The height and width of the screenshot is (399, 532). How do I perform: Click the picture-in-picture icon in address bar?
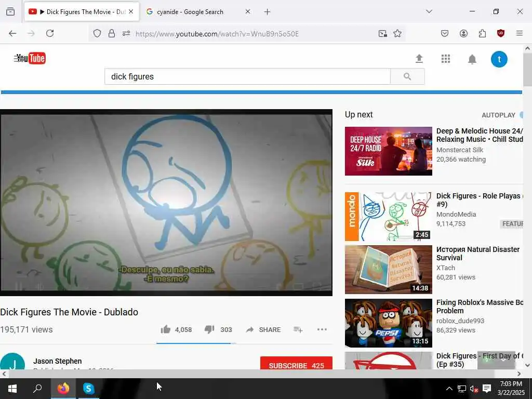coord(383,33)
